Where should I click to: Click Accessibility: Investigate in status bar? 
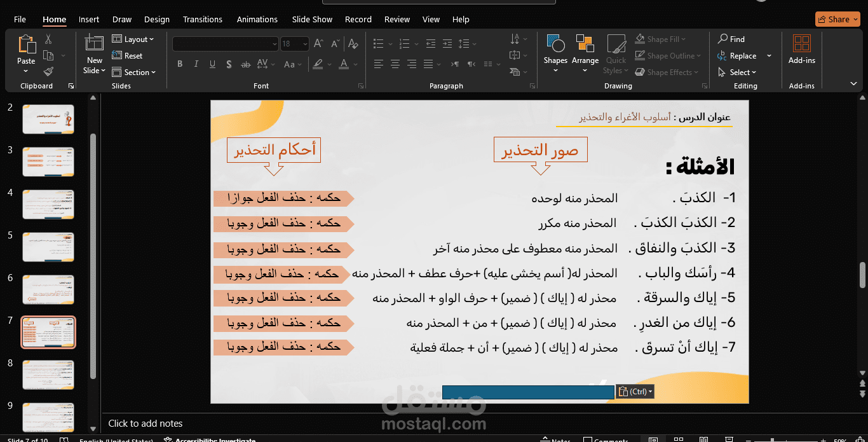point(210,439)
